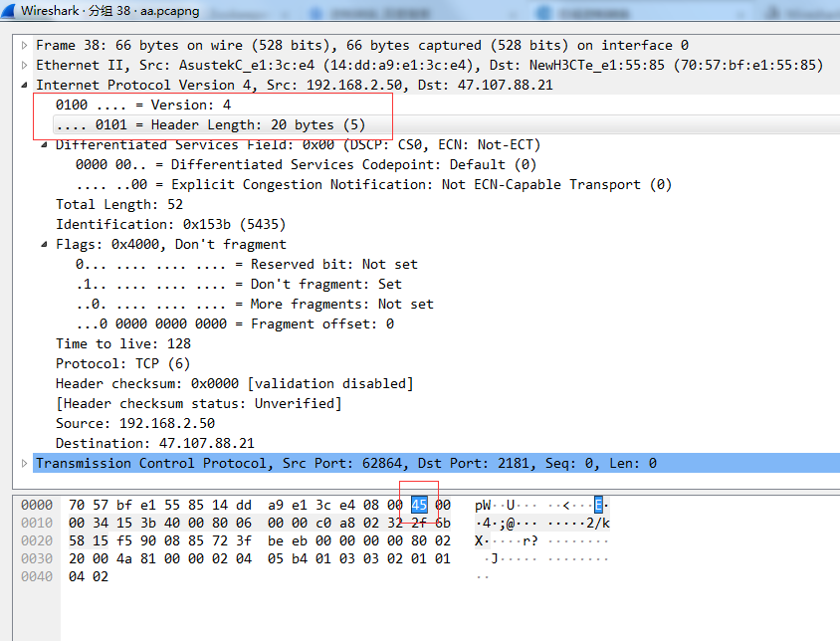Click highlighted hex byte 45
This screenshot has width=840, height=641.
click(419, 505)
